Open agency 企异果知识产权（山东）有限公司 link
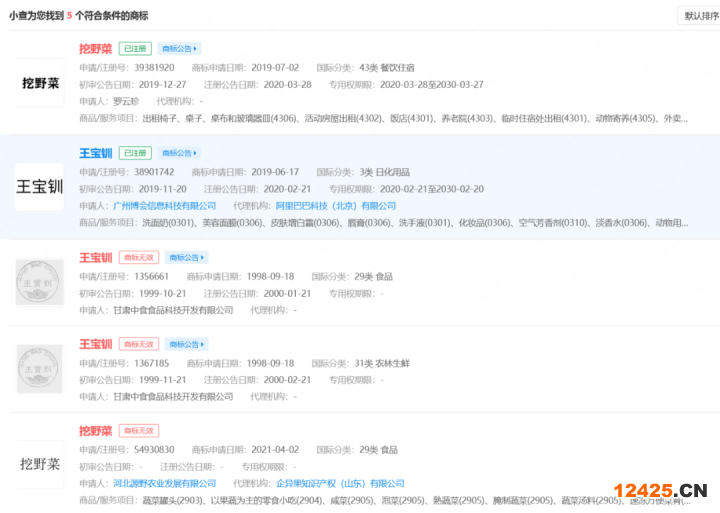Viewport: 720px width, 513px height. [x=340, y=483]
